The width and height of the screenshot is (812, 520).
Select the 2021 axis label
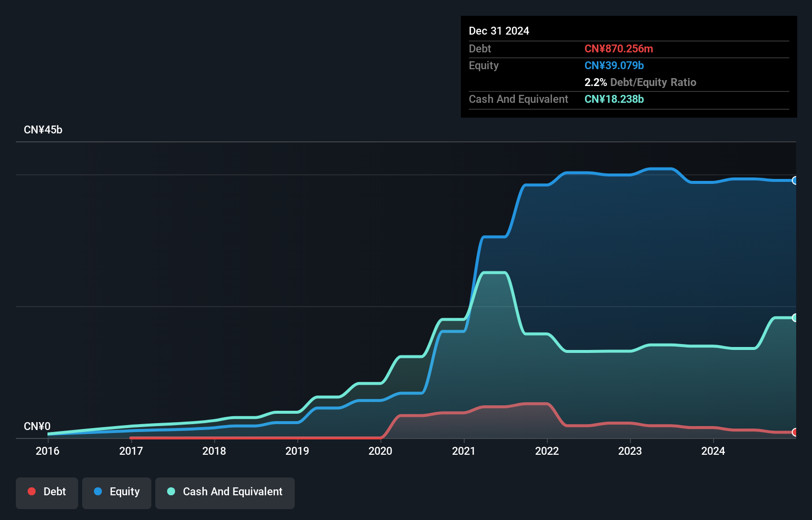tap(464, 451)
